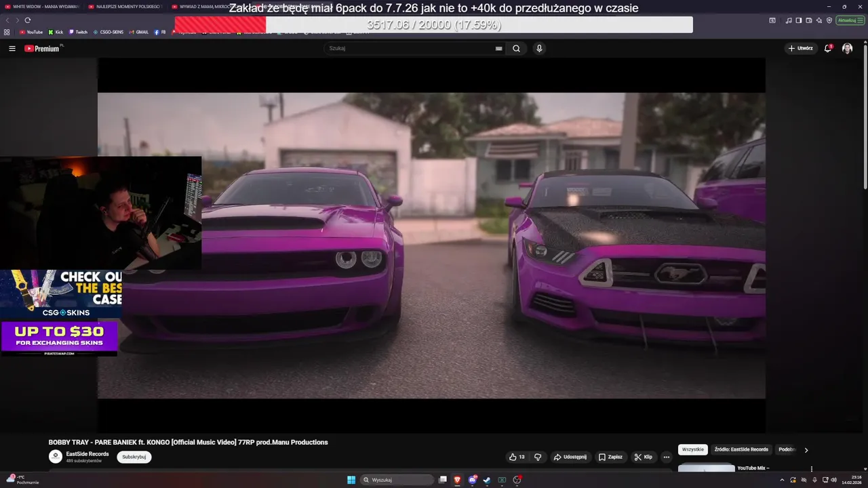The width and height of the screenshot is (868, 488).
Task: Reload the page in browser
Action: coord(28,20)
